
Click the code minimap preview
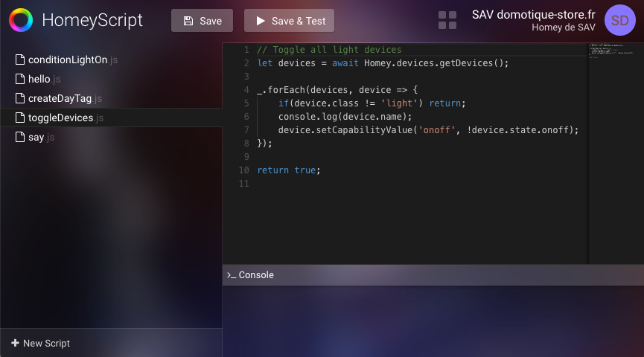pyautogui.click(x=611, y=51)
